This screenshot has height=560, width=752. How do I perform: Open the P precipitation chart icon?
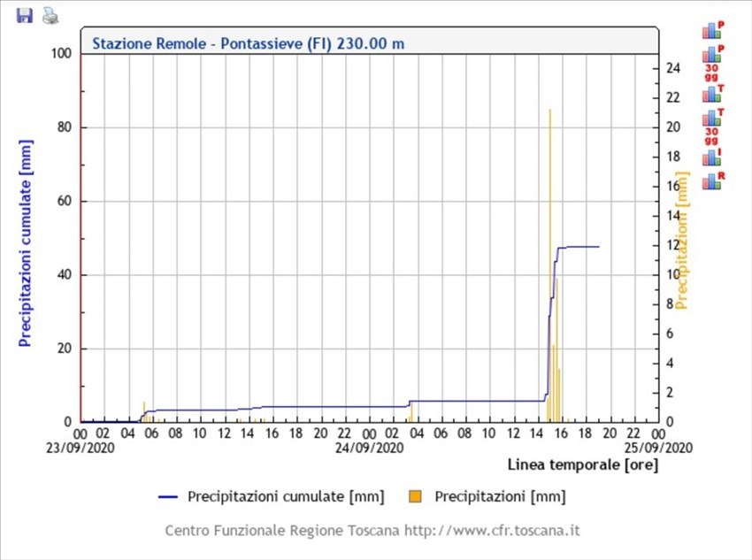click(713, 29)
